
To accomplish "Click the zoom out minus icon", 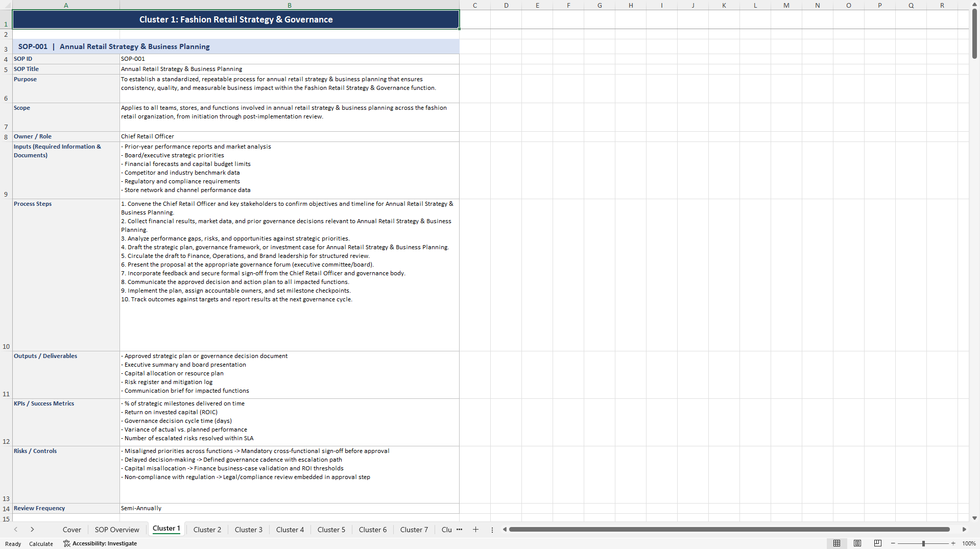I will (x=893, y=543).
